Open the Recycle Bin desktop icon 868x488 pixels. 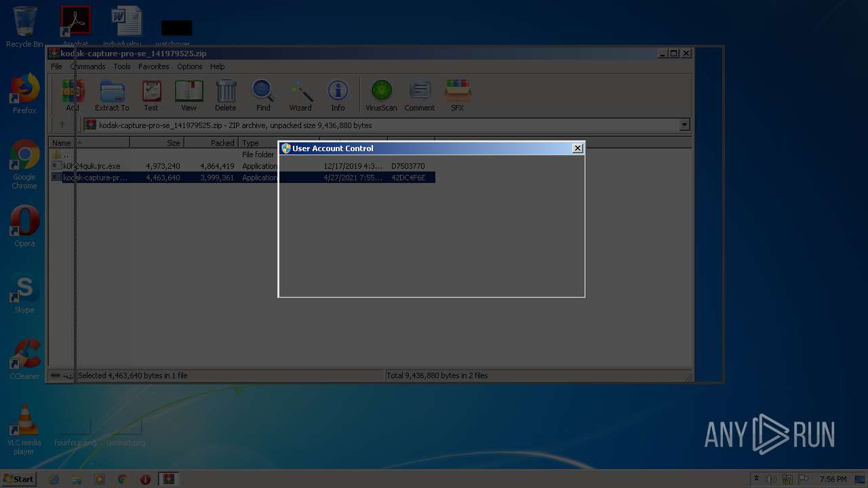coord(24,27)
